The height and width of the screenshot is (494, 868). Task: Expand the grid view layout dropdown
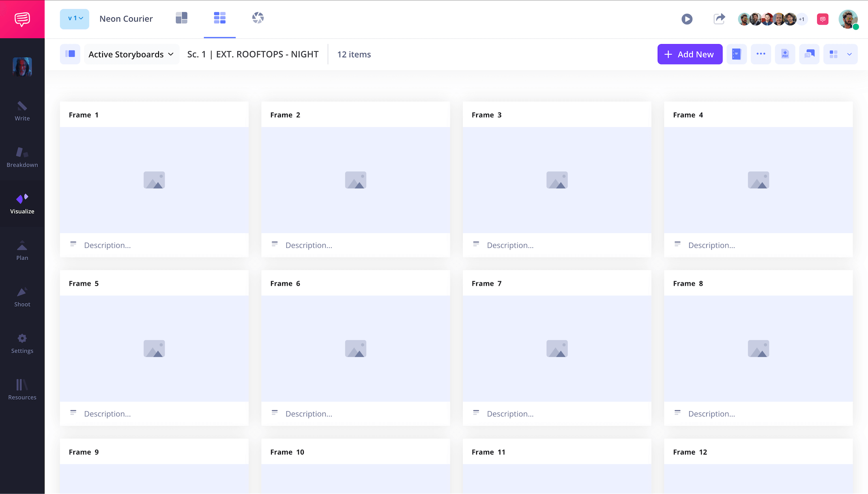[x=840, y=54]
